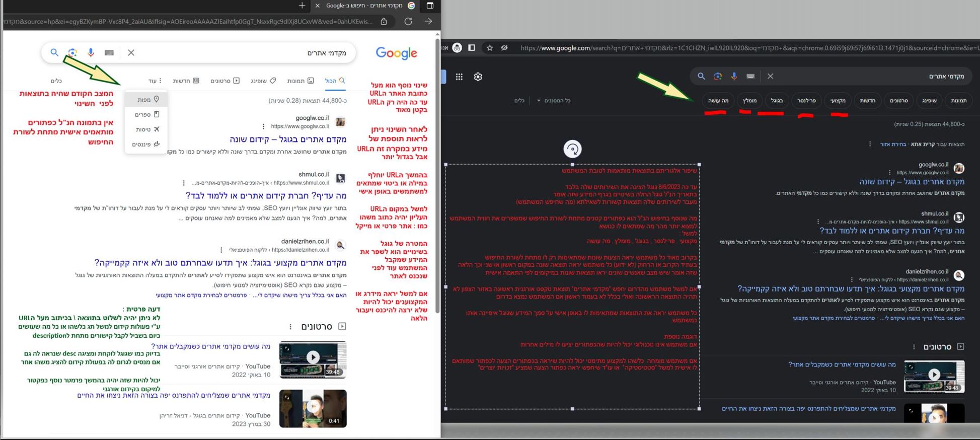
Task: Open the three-dot menu beside shmul.co.il in the light window
Action: pos(184,183)
